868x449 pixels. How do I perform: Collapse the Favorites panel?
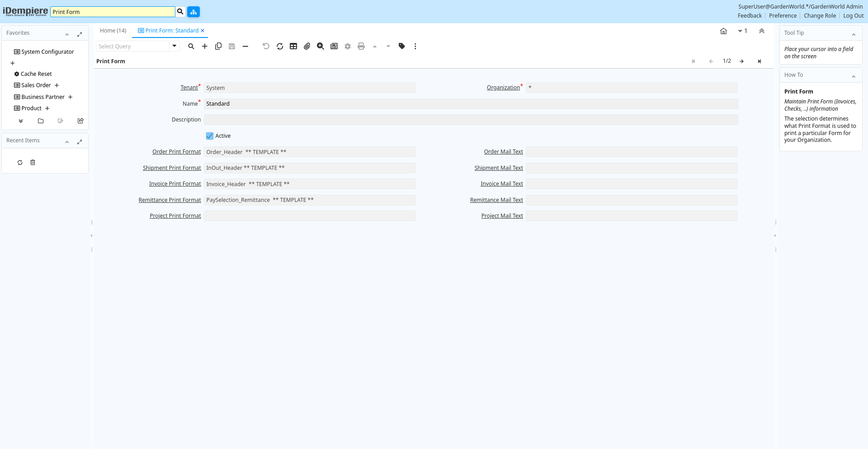tap(67, 34)
